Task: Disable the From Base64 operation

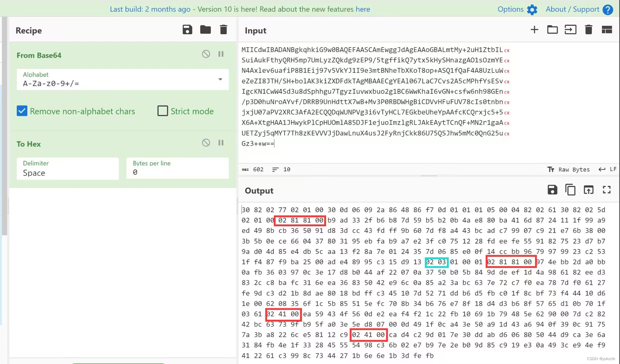Action: click(206, 54)
